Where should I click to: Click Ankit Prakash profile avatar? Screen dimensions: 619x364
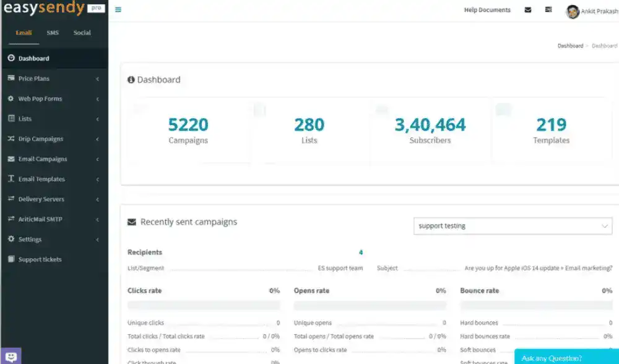573,12
